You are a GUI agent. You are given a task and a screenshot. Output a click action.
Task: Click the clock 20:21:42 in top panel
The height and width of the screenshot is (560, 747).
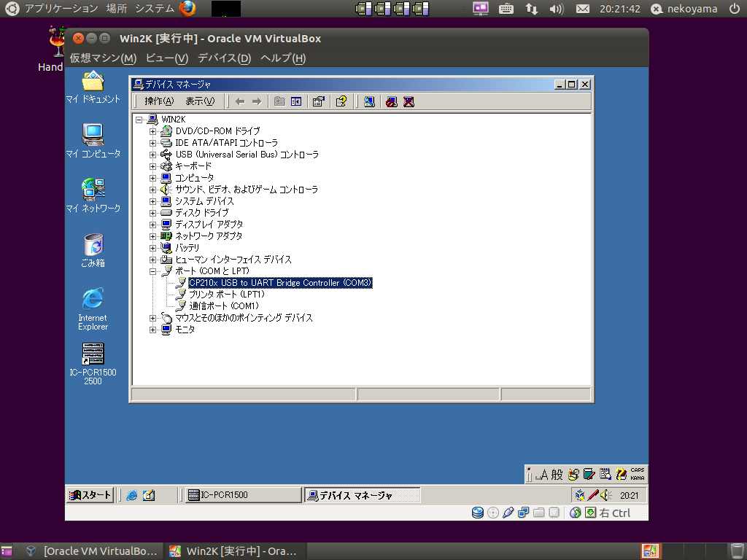(620, 9)
